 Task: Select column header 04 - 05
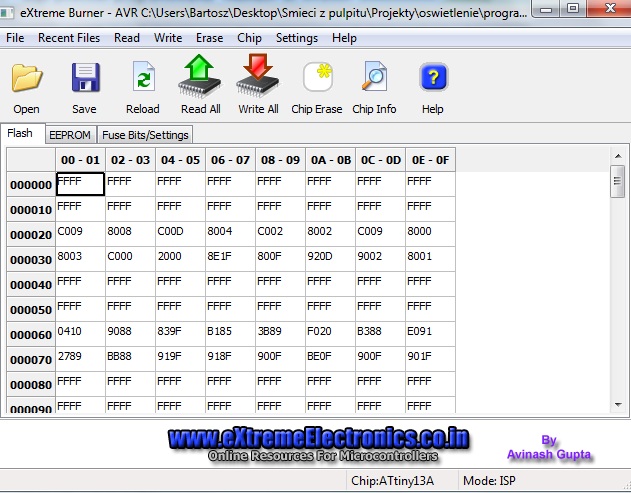pyautogui.click(x=180, y=160)
